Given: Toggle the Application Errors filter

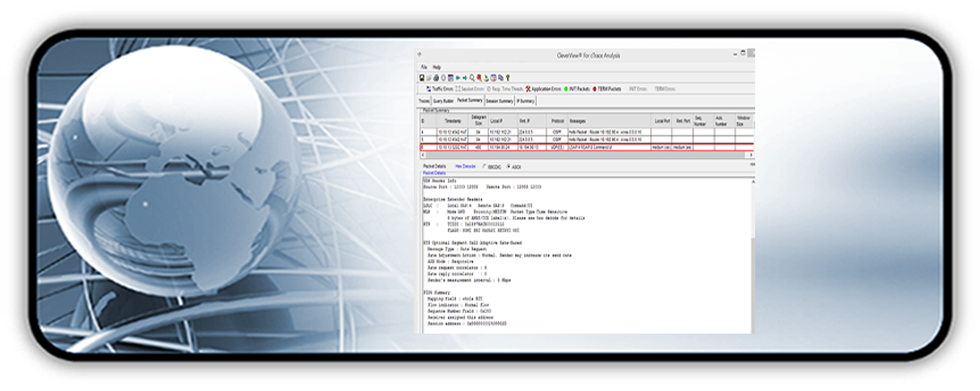Looking at the screenshot, I should 543,89.
